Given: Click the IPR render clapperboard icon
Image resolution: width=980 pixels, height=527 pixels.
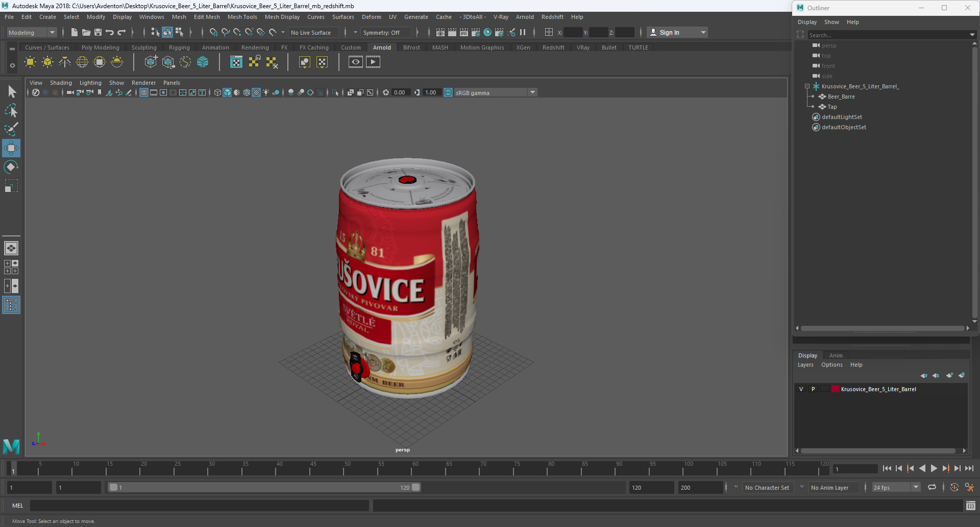Looking at the screenshot, I should point(463,32).
